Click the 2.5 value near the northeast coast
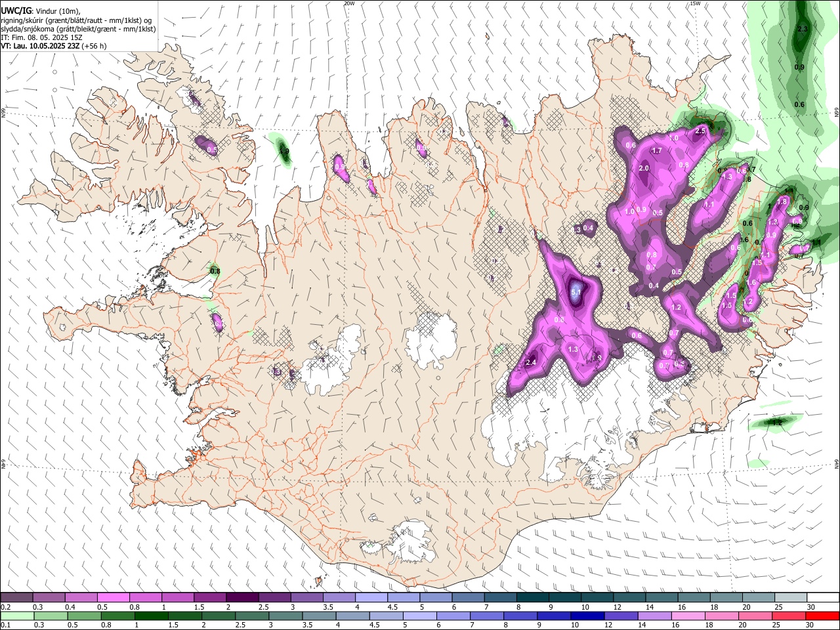The image size is (840, 630). (700, 131)
